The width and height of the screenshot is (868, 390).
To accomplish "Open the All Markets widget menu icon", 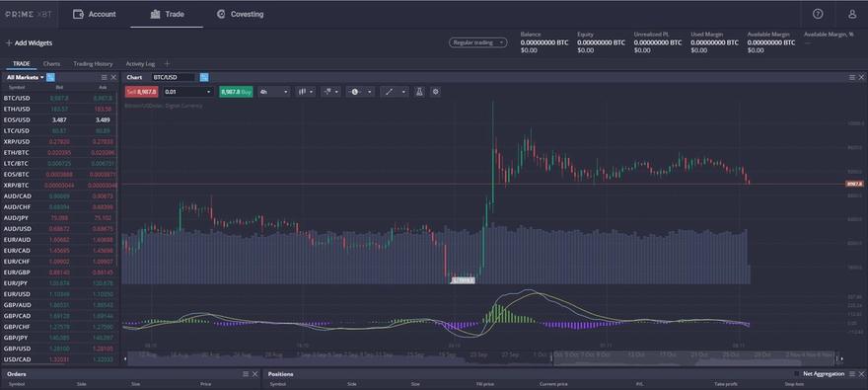I will tap(105, 78).
